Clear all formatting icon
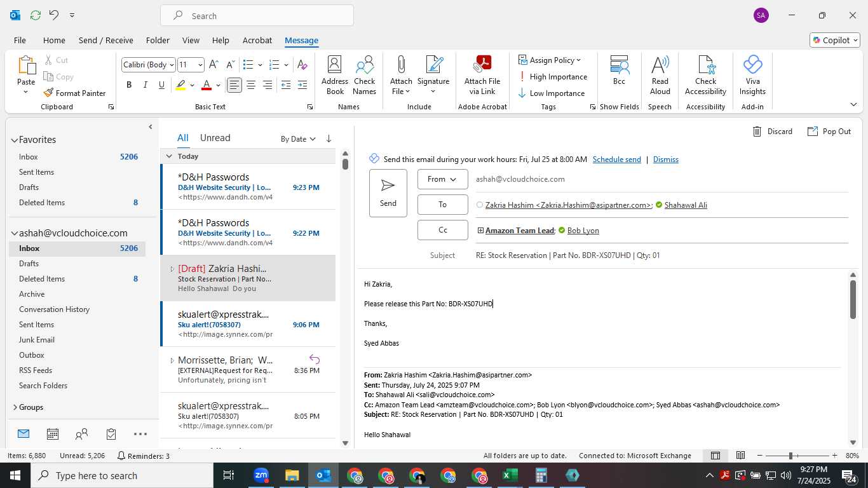This screenshot has width=868, height=488. [302, 65]
